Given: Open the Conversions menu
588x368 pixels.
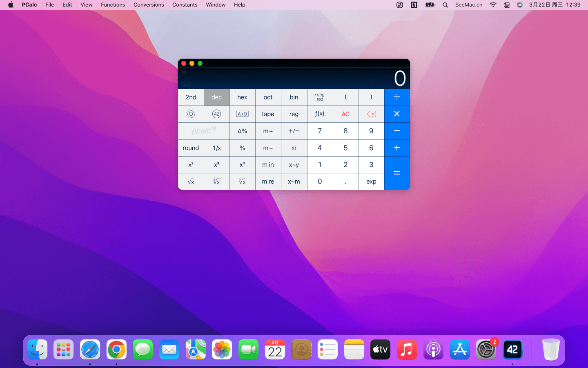Looking at the screenshot, I should 149,5.
